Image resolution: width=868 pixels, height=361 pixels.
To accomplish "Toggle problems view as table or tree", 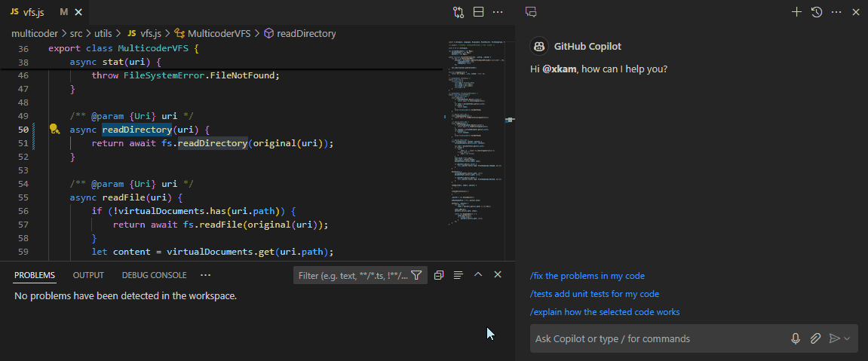I will click(x=458, y=275).
